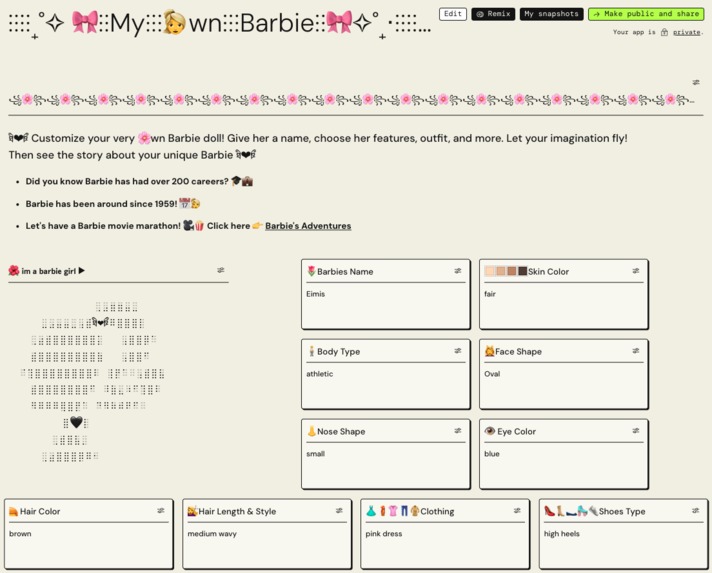Viewport: 712px width, 573px height.
Task: Open settings icon of Body Type card
Action: [458, 351]
